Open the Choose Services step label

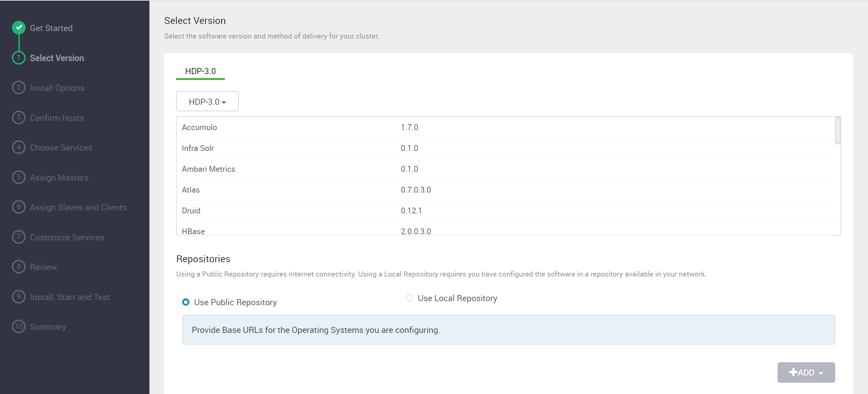(61, 147)
